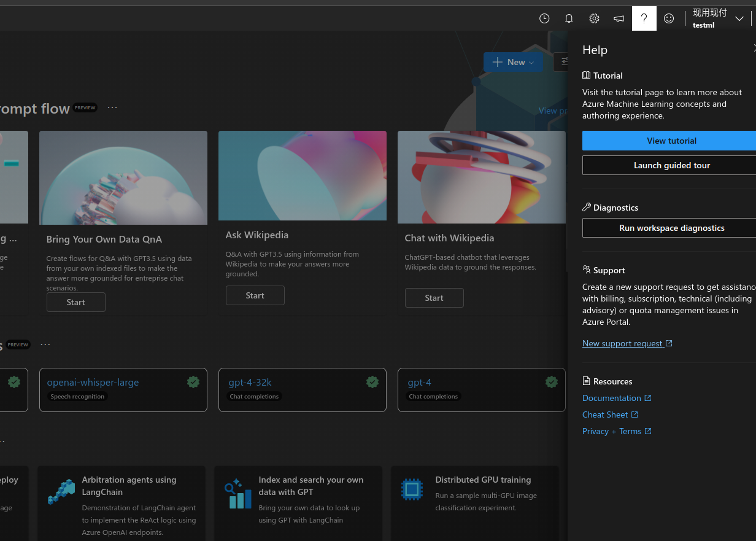
Task: Open the New dropdown button
Action: click(514, 62)
